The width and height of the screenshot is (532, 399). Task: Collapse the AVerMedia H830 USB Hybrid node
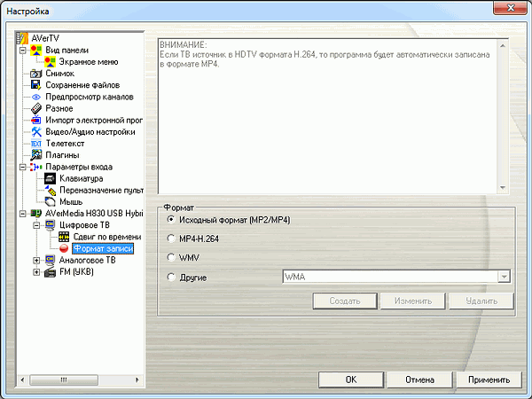[22, 214]
